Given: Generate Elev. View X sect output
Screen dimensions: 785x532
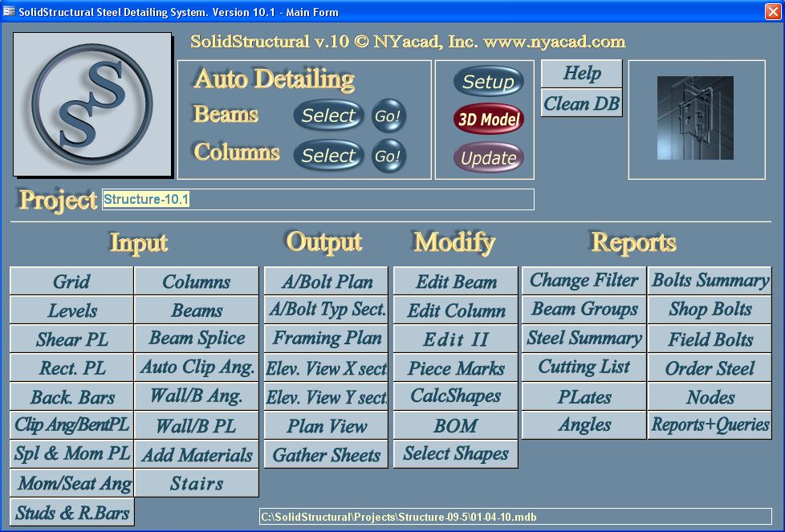Looking at the screenshot, I should [x=326, y=368].
